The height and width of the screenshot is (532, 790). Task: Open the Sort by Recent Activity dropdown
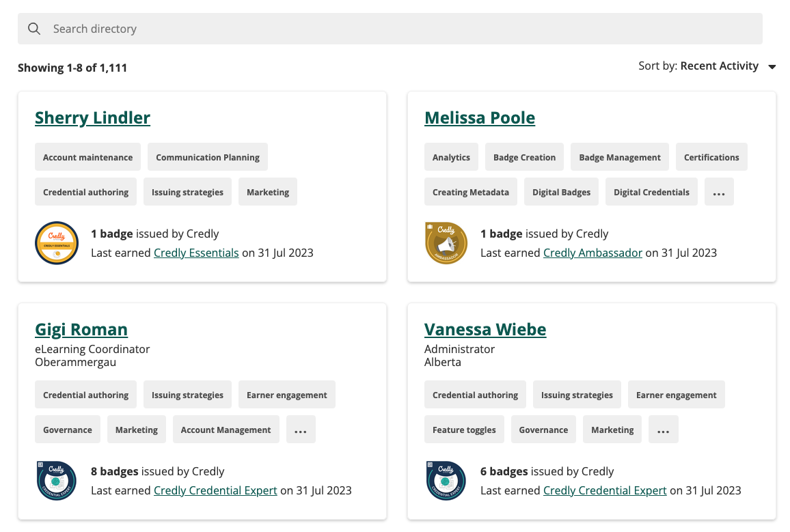[707, 66]
